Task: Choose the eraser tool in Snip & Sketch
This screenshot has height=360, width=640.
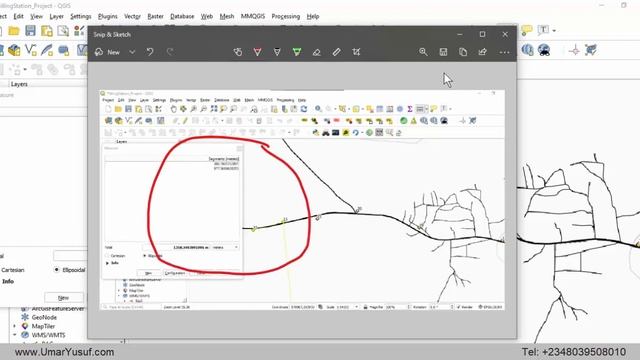Action: [x=316, y=52]
